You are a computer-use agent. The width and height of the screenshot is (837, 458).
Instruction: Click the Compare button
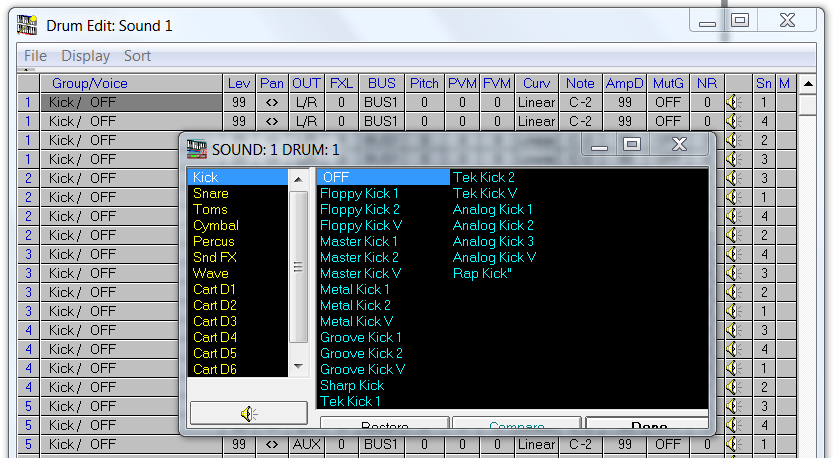pos(517,426)
